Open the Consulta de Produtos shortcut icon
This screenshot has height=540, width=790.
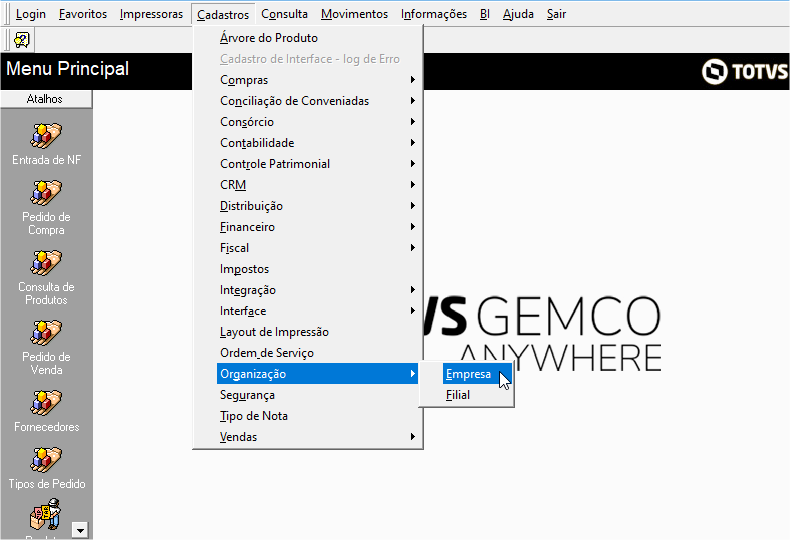pos(46,263)
